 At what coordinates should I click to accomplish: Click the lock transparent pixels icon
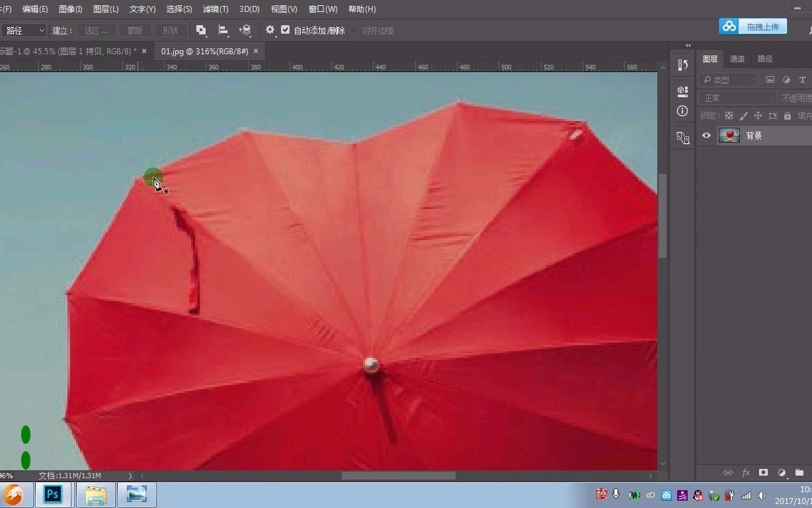729,115
